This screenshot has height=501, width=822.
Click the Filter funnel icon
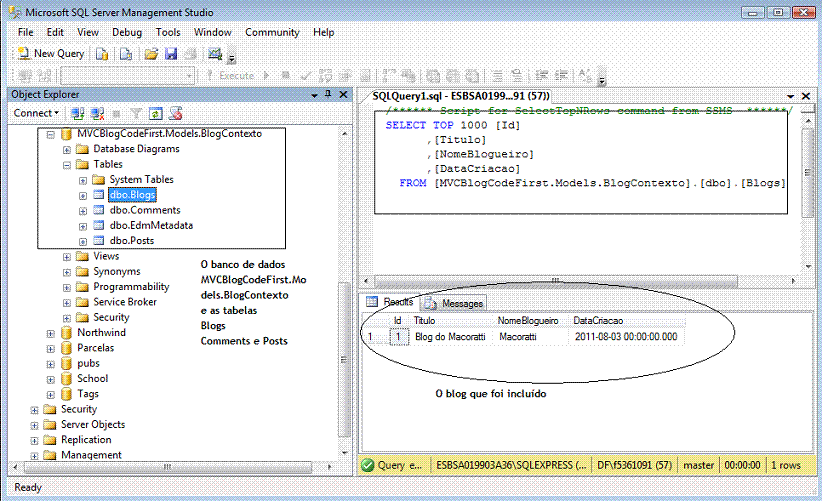click(136, 113)
